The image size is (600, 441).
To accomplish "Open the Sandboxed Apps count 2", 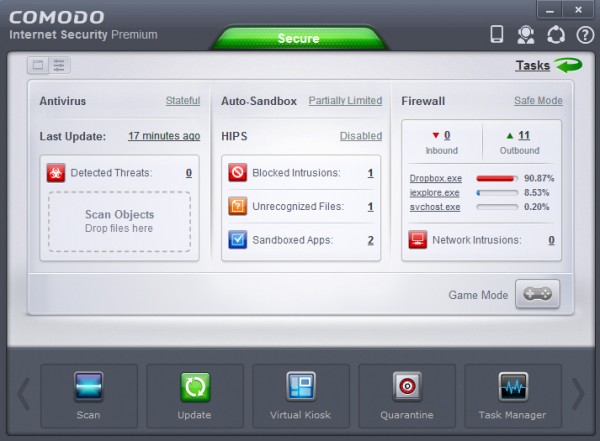I will coord(370,240).
